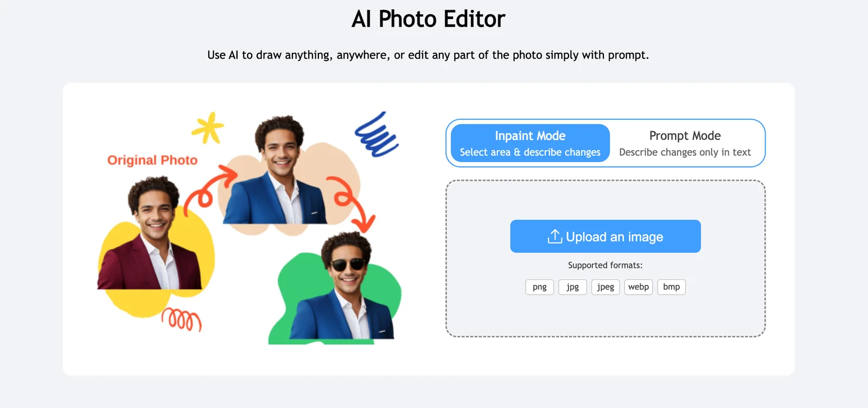
Task: Select the webp format tag
Action: [x=639, y=287]
